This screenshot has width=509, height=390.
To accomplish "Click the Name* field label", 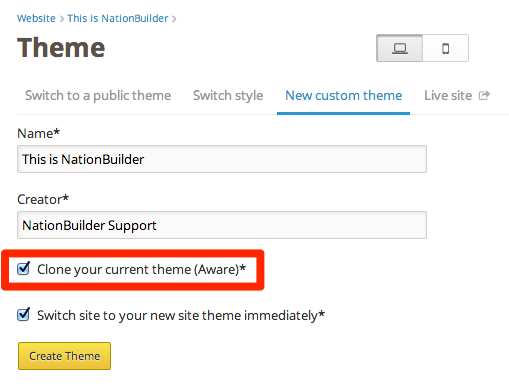I will pos(38,133).
